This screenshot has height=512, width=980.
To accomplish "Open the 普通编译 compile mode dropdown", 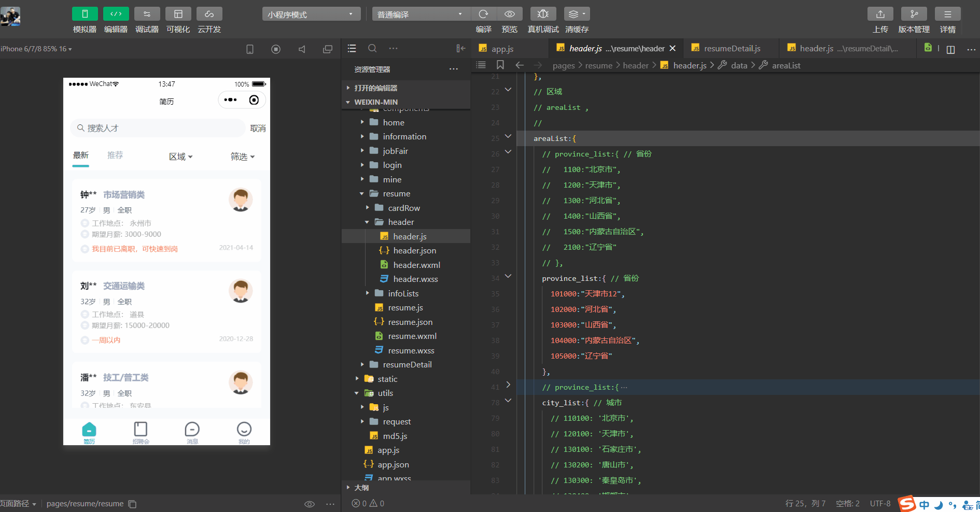I will pyautogui.click(x=421, y=14).
